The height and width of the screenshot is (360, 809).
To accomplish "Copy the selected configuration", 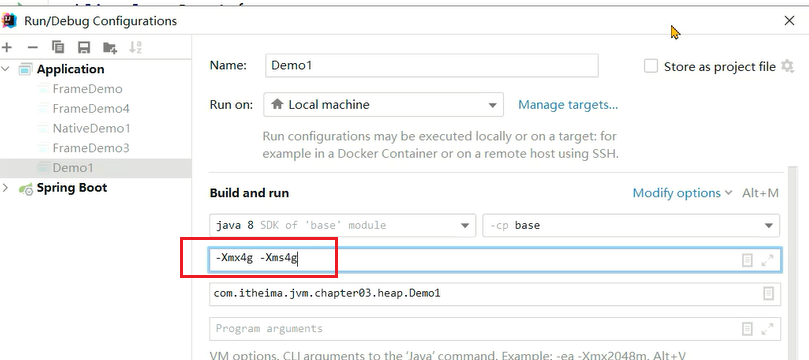I will pos(58,47).
